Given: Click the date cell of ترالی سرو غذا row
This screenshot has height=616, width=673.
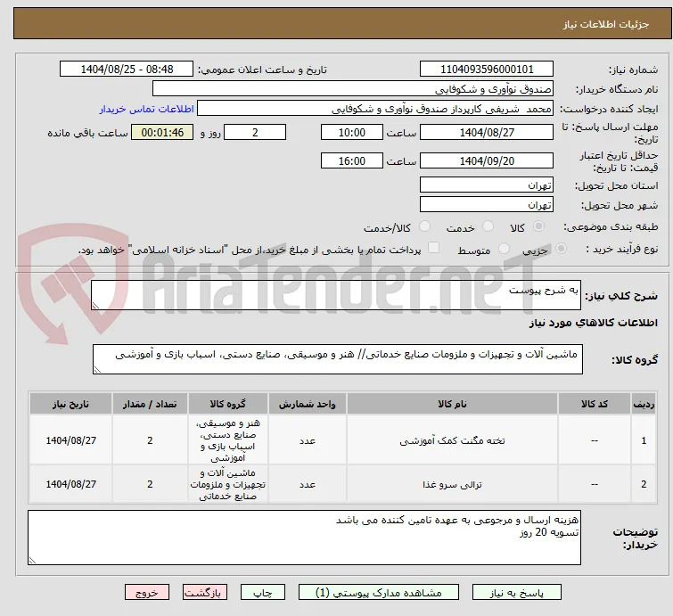Looking at the screenshot, I should 70,484.
